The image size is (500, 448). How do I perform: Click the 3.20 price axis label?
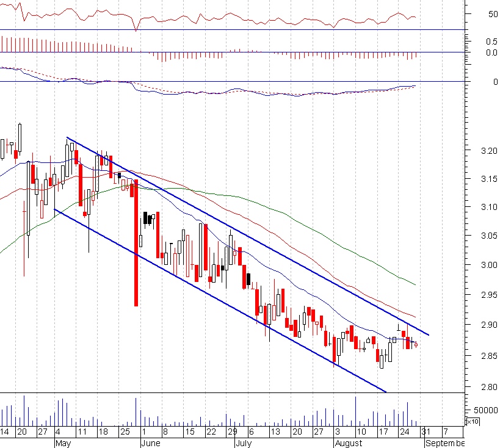tap(489, 151)
